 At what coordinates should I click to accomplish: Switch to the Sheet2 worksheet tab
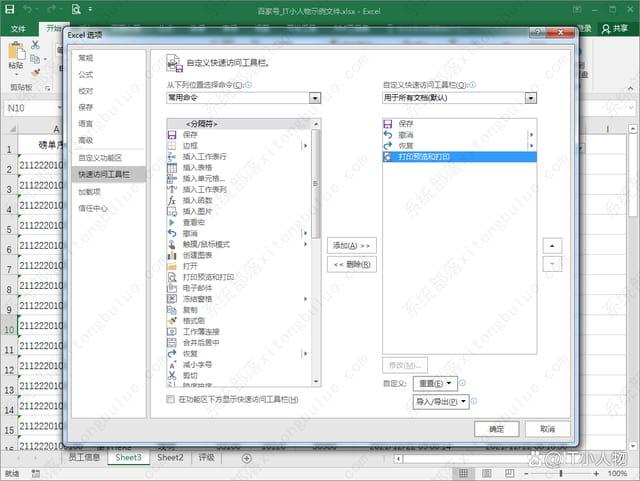tap(170, 457)
